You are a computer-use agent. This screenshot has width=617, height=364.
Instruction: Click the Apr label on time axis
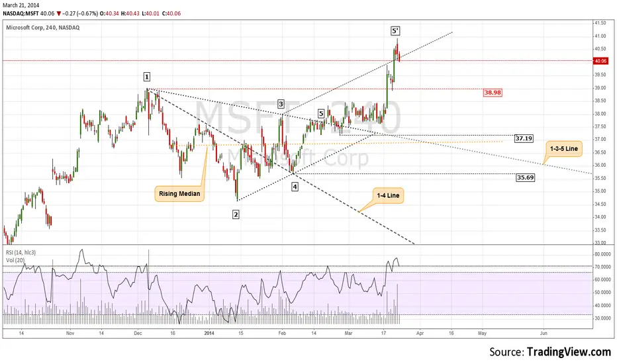click(420, 334)
